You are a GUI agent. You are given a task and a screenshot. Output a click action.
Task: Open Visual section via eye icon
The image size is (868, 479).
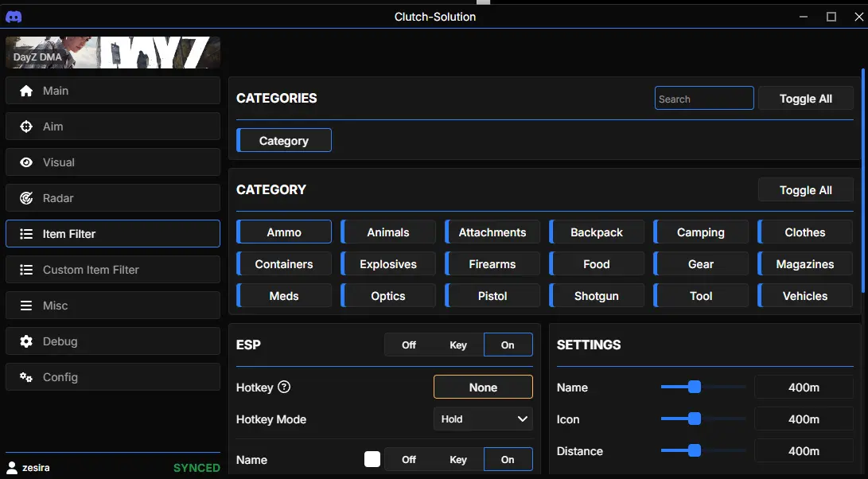tap(26, 162)
